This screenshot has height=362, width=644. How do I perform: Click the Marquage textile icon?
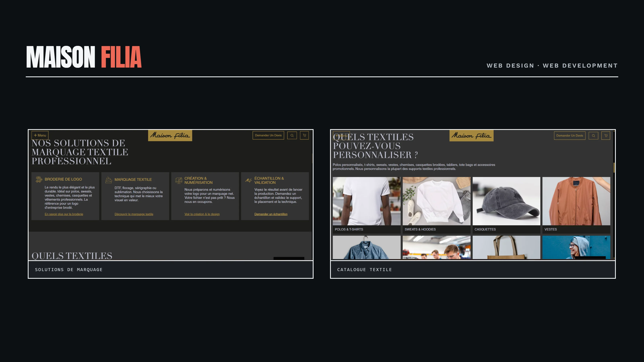[109, 180]
